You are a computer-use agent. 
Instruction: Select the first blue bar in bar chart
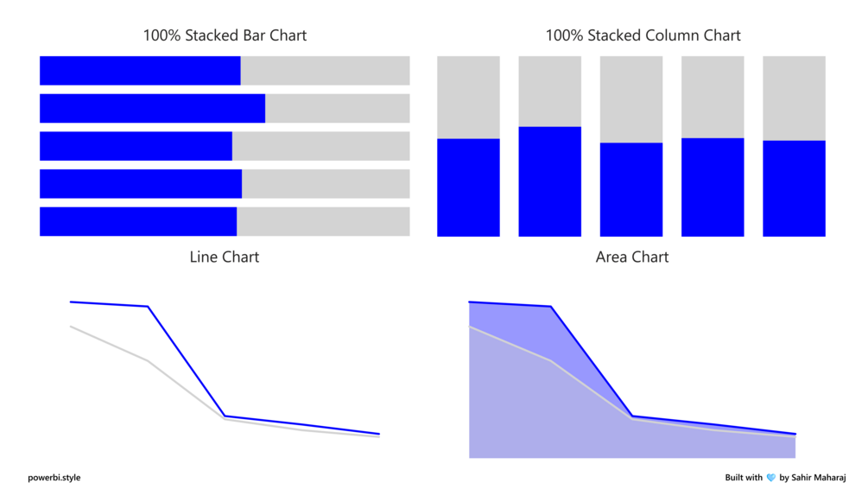tap(140, 70)
